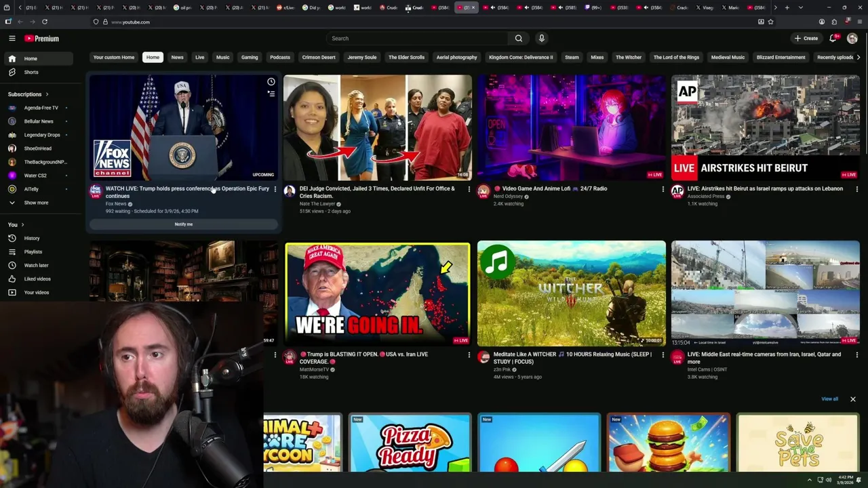
Task: Reload the page in browser toolbar
Action: click(45, 22)
